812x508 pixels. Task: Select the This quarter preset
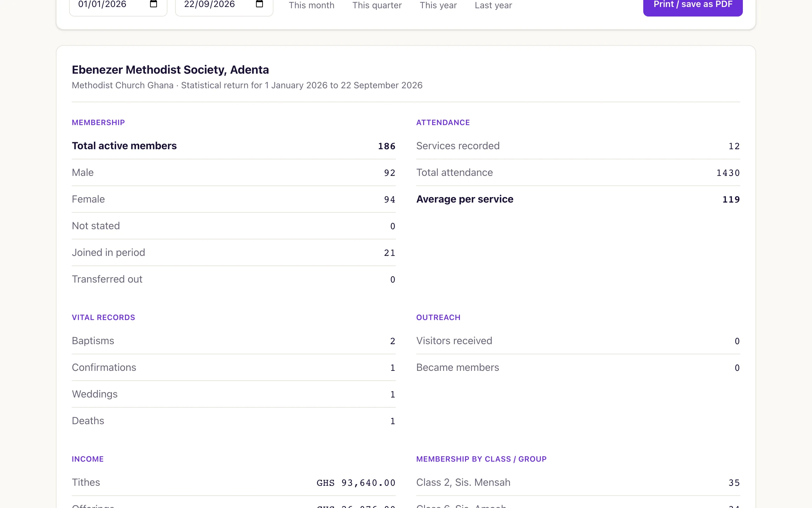(x=377, y=5)
